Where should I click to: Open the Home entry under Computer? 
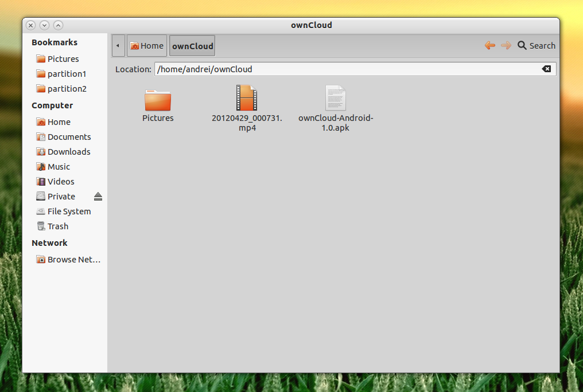tap(57, 121)
